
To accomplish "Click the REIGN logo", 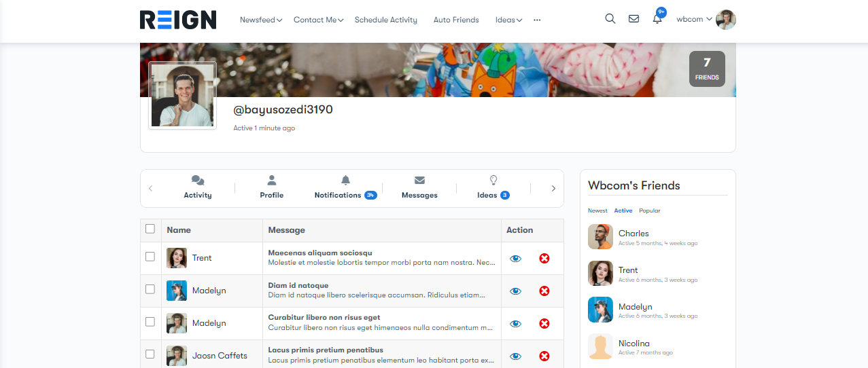I will pyautogui.click(x=178, y=20).
